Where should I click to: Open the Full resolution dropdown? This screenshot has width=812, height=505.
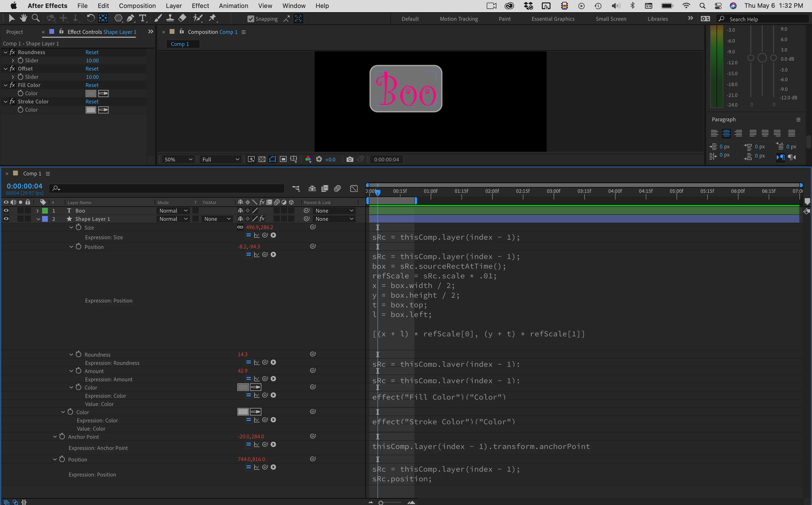point(220,159)
